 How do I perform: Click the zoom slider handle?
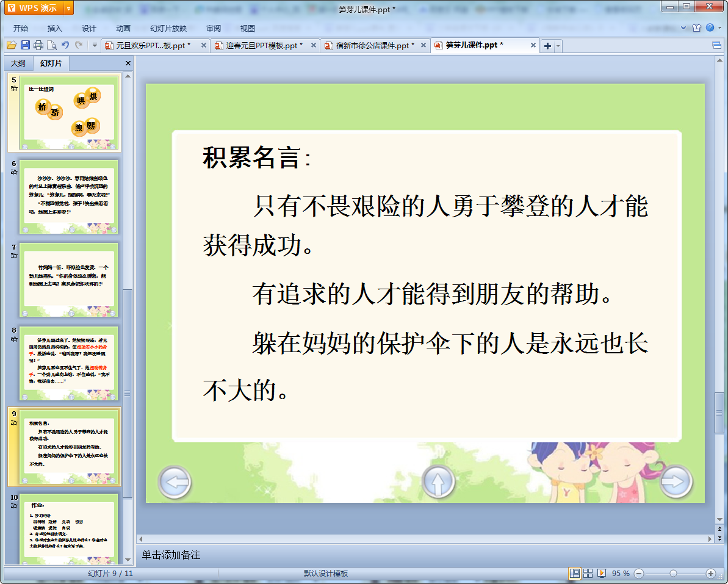673,574
